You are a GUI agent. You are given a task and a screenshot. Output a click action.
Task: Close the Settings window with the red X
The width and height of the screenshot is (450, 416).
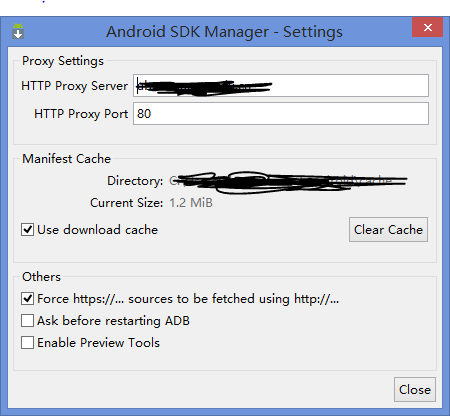[428, 27]
